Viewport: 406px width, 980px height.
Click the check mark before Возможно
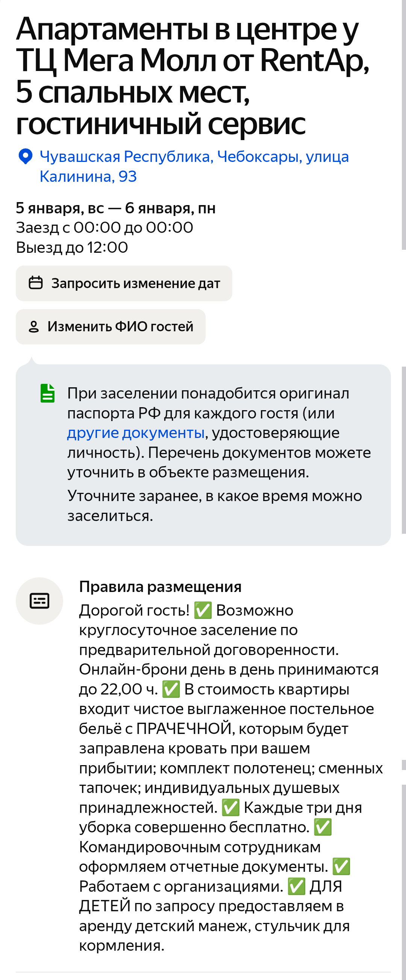203,610
